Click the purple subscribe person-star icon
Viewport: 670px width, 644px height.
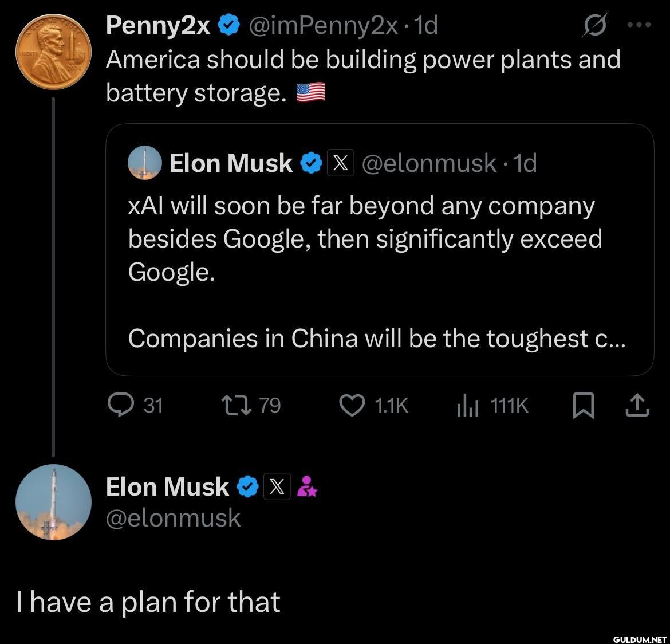point(308,487)
